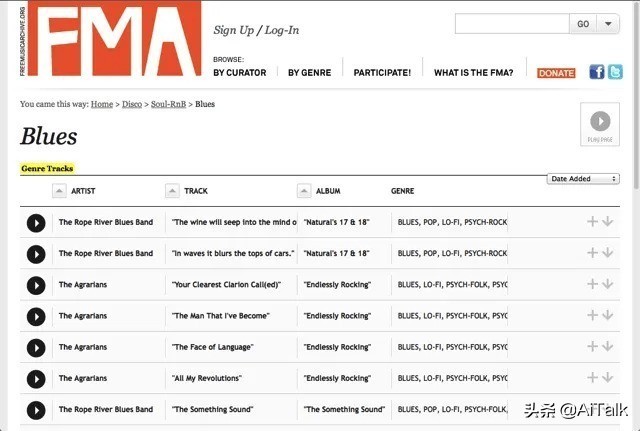Image resolution: width=640 pixels, height=431 pixels.
Task: Toggle sort arrow next to Track column
Action: pos(172,190)
